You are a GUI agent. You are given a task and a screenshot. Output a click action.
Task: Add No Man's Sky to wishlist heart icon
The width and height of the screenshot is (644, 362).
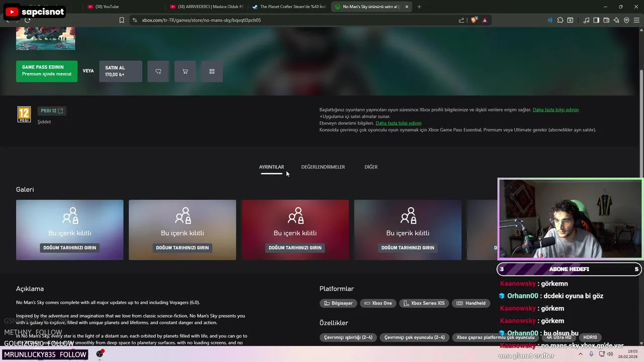[158, 71]
